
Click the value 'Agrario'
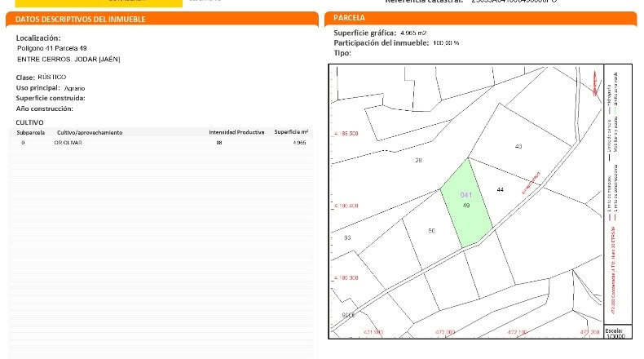pyautogui.click(x=74, y=88)
